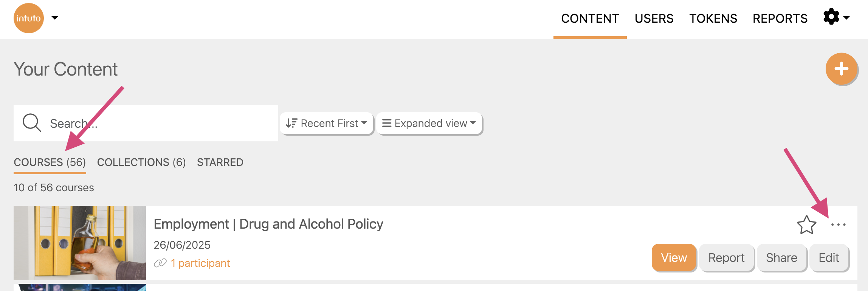
Task: Open the TOKENS menu
Action: point(713,19)
